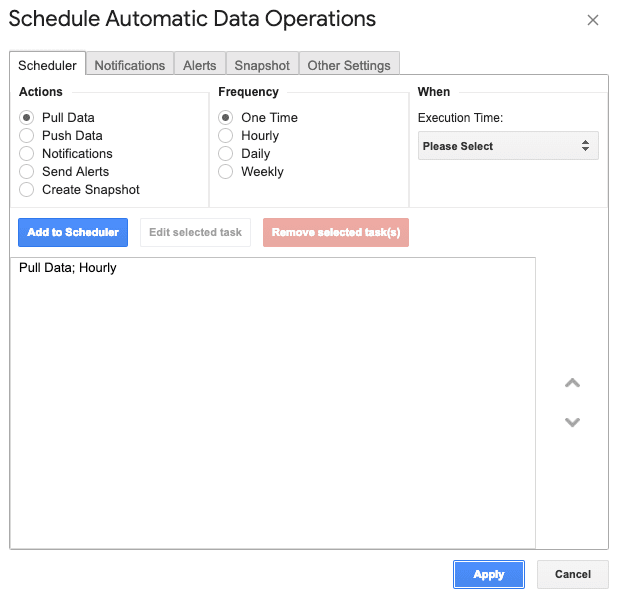Select Create Snapshot action radio button
The image size is (617, 598).
point(26,190)
